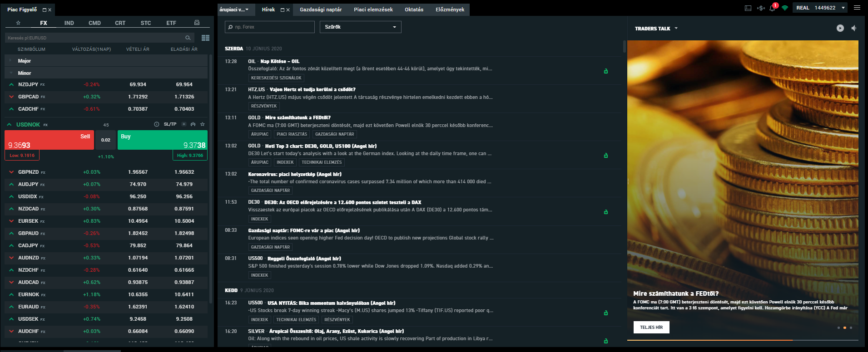Open the Oktatás tab

(x=414, y=10)
